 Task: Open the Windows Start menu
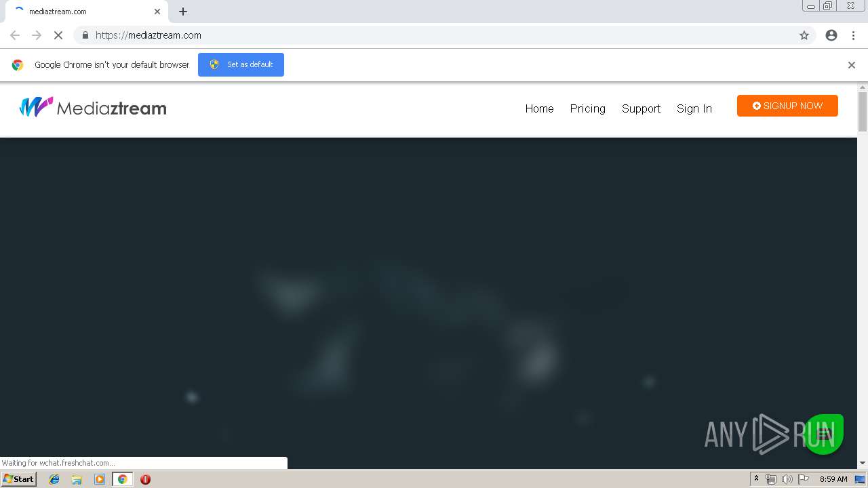click(x=18, y=479)
